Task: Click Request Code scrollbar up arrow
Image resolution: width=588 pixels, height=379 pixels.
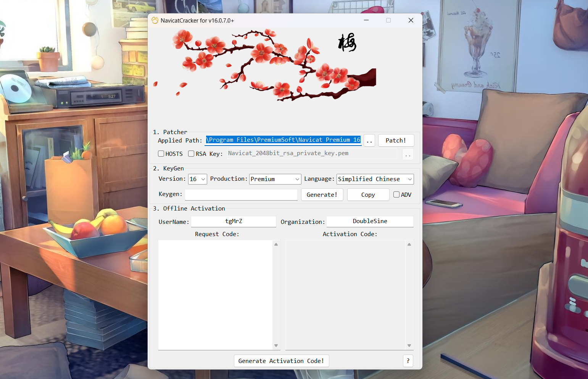Action: 276,244
